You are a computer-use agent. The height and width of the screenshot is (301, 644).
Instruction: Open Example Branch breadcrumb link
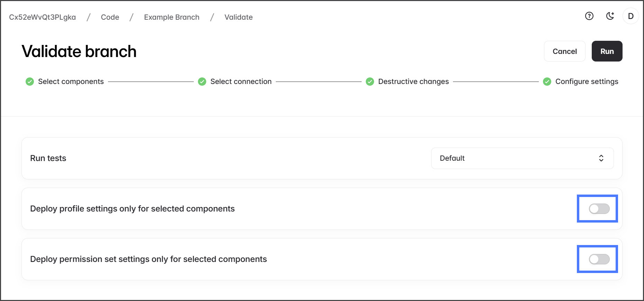click(172, 17)
